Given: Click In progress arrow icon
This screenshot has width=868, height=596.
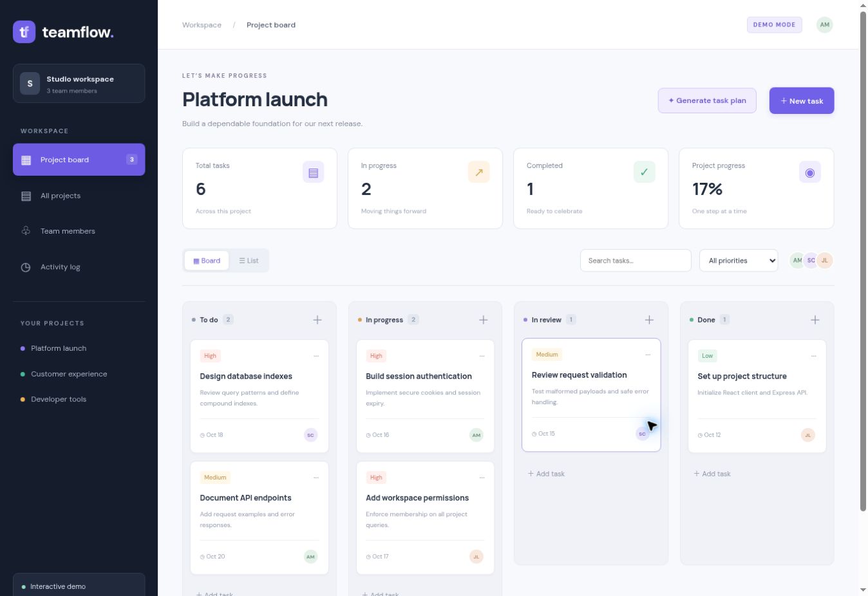Looking at the screenshot, I should (478, 172).
